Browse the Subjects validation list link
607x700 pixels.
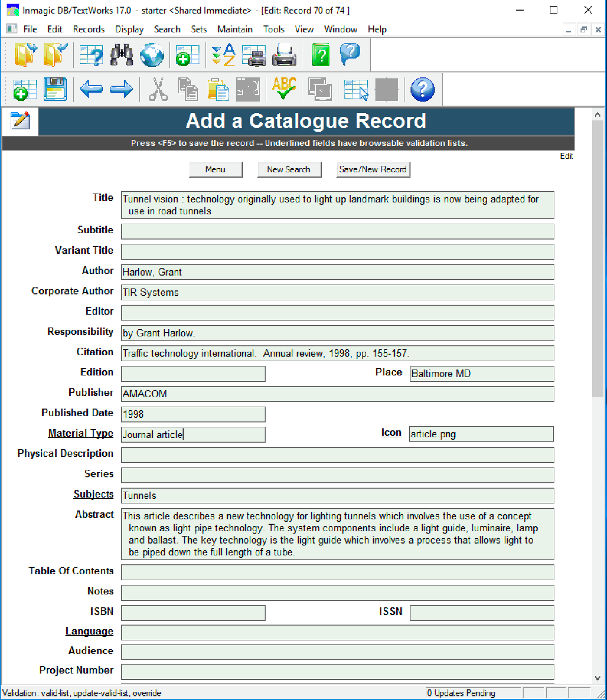click(94, 494)
